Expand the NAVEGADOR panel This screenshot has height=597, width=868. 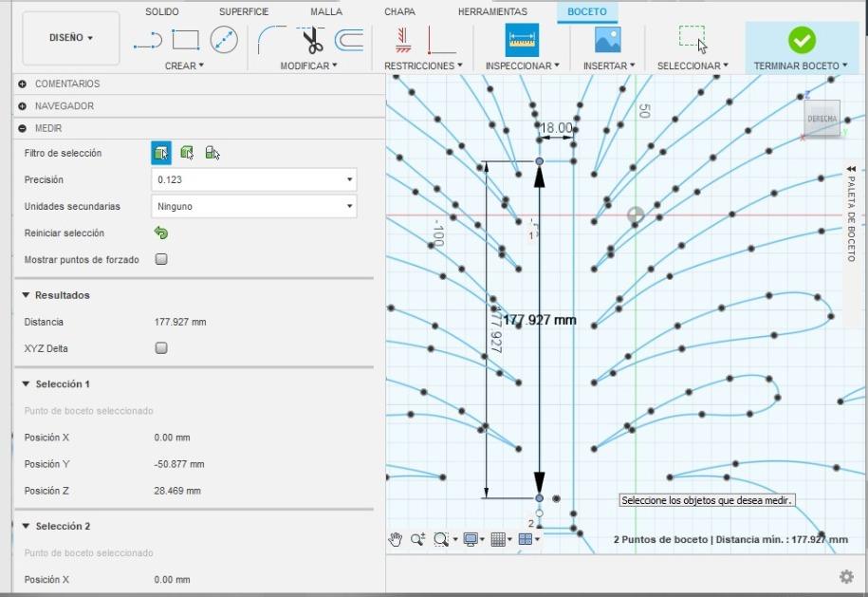[x=22, y=105]
